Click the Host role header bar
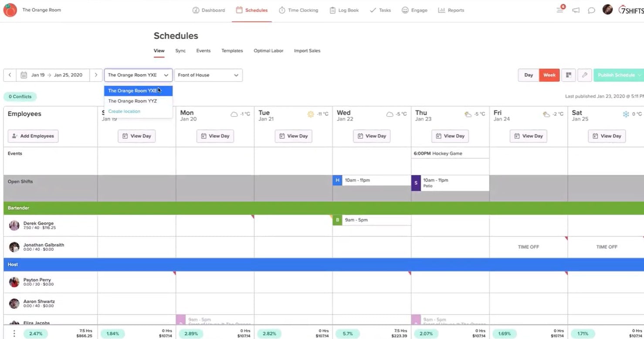The height and width of the screenshot is (339, 644). point(324,264)
